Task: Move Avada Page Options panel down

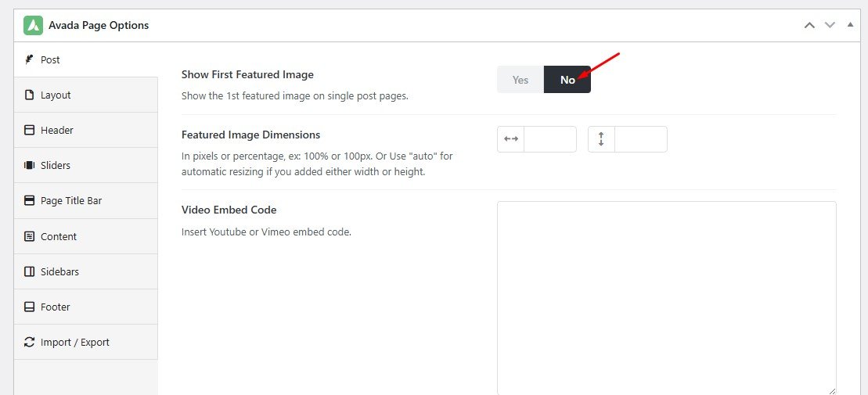Action: click(830, 25)
